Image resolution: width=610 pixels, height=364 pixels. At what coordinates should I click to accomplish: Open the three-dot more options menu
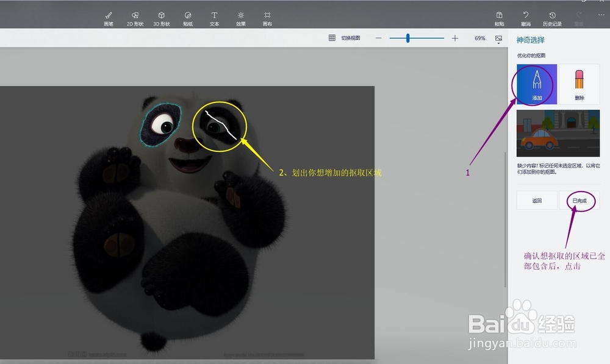(x=601, y=15)
